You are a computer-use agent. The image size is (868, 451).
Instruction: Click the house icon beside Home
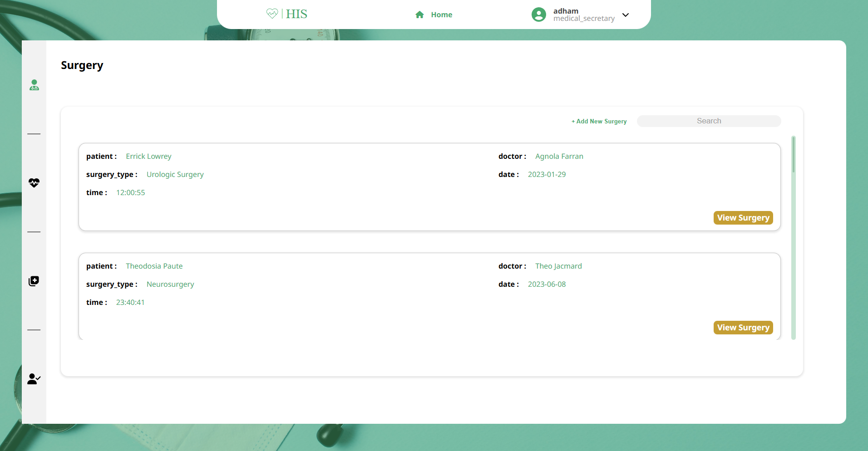coord(419,15)
